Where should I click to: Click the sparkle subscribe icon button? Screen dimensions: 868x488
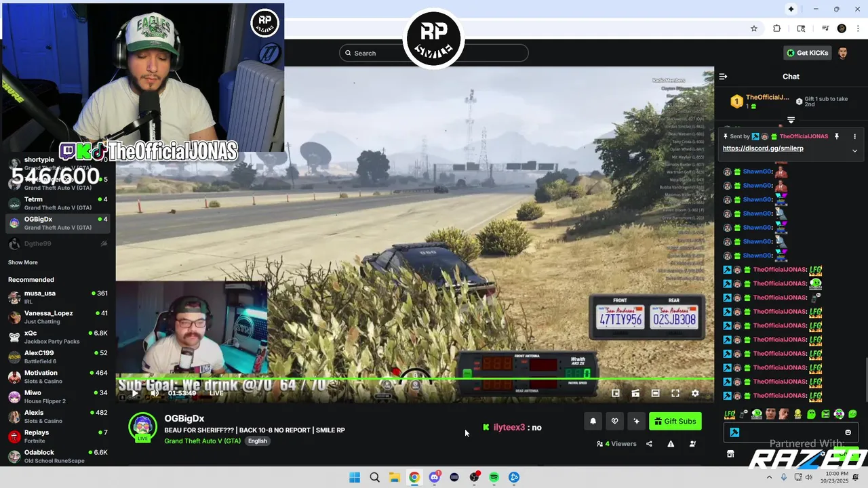(636, 421)
